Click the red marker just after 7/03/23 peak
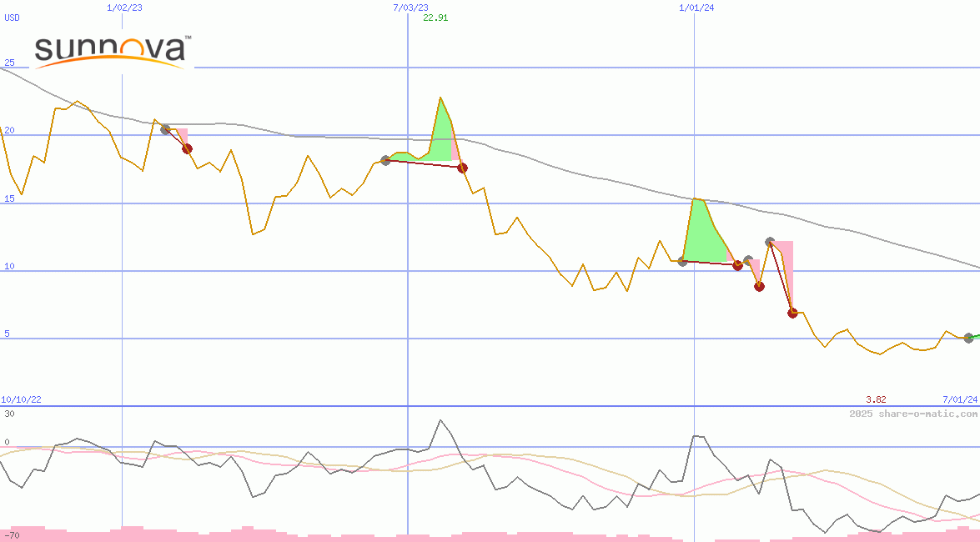The width and height of the screenshot is (980, 542). 462,168
